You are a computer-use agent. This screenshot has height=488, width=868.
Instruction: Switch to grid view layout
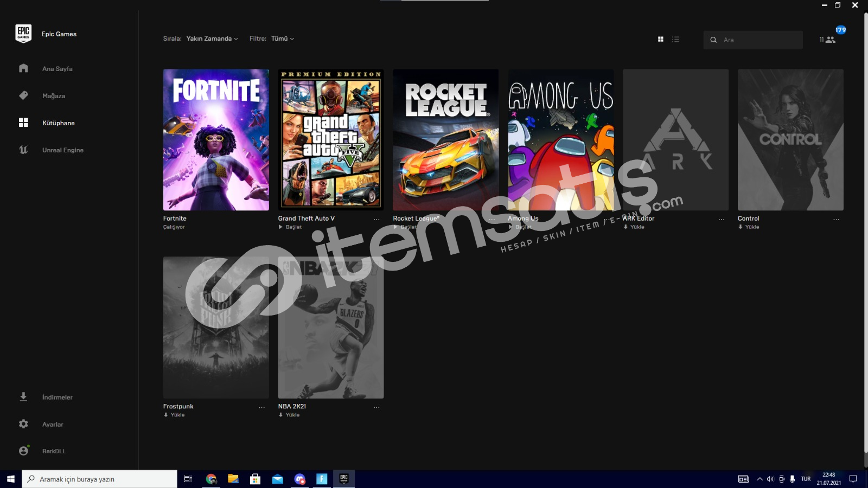(x=660, y=39)
